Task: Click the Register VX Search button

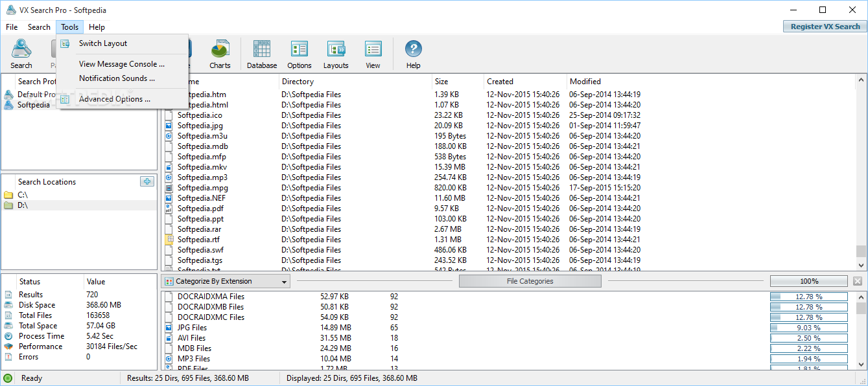Action: [825, 27]
